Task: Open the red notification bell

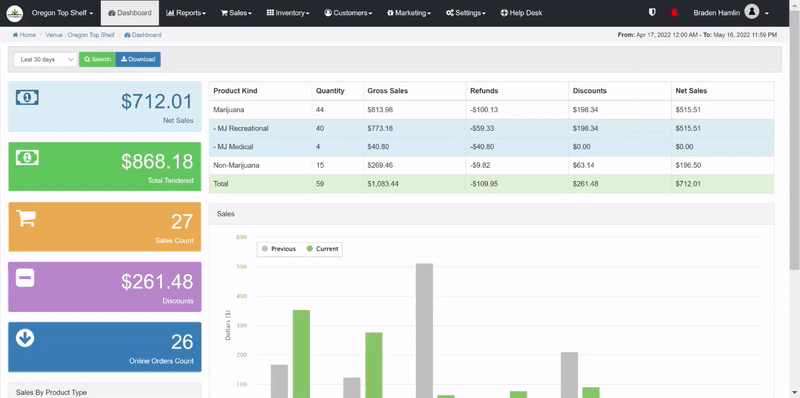Action: pyautogui.click(x=674, y=13)
